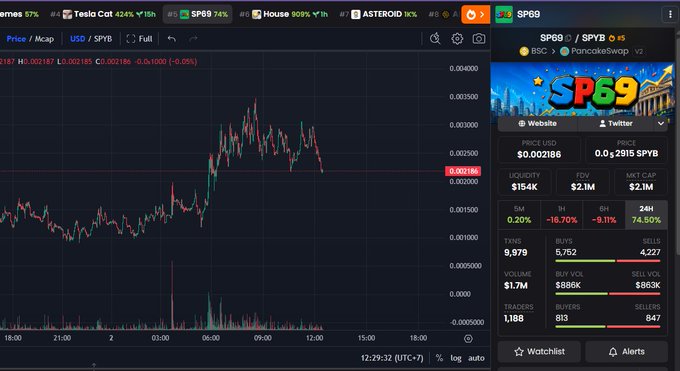
Task: Open trending #5 SP69 tab
Action: 198,14
